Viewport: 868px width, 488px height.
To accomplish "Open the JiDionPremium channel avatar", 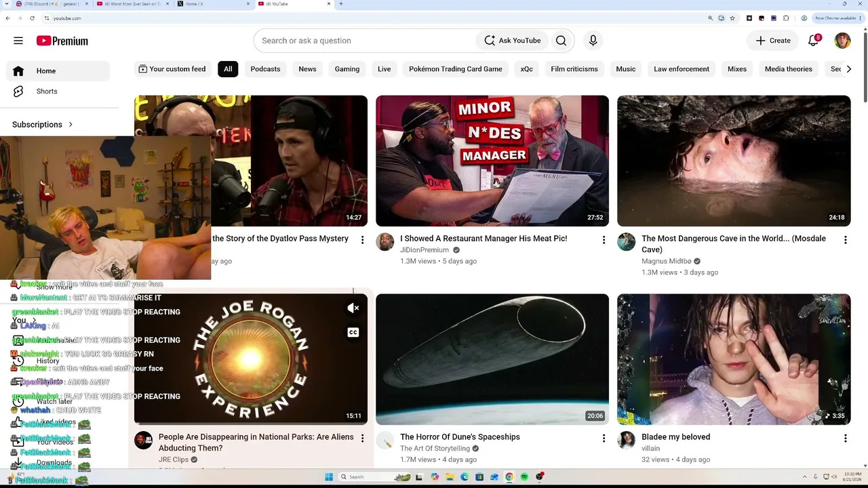I will (385, 242).
